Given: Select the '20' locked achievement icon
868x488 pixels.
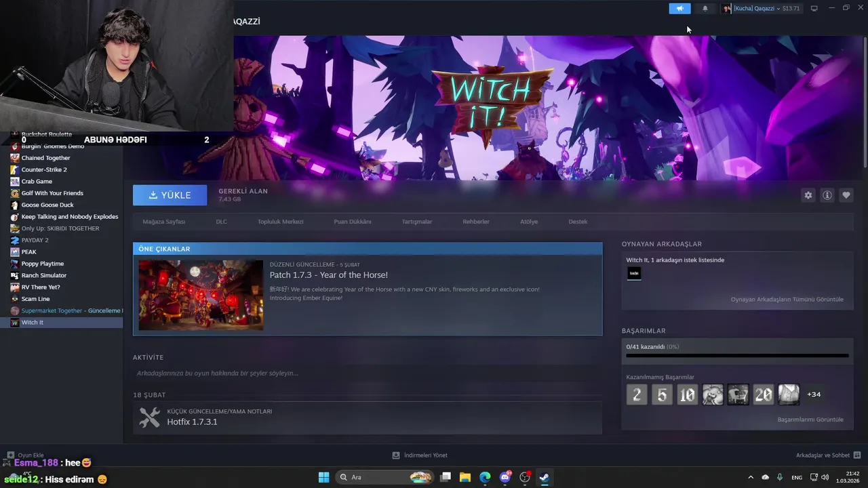Looking at the screenshot, I should pyautogui.click(x=763, y=394).
